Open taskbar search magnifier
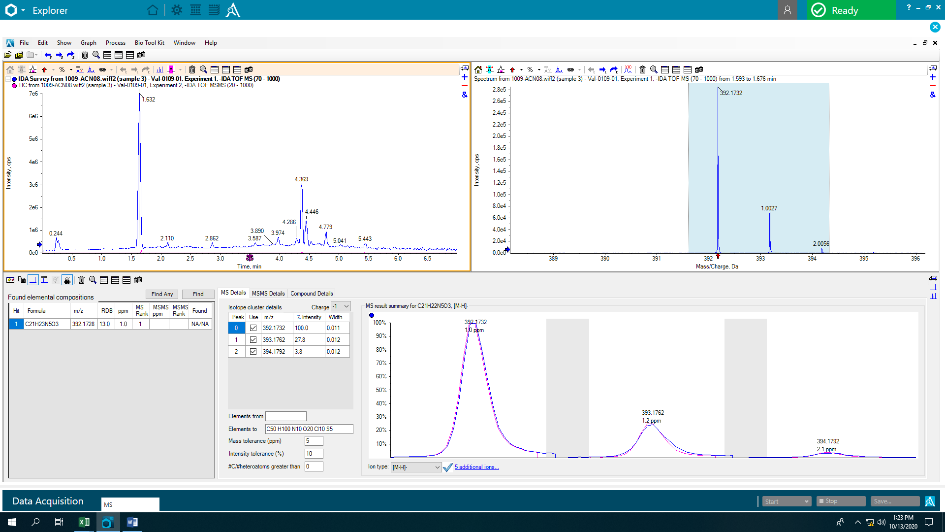The image size is (945, 532). (x=35, y=522)
